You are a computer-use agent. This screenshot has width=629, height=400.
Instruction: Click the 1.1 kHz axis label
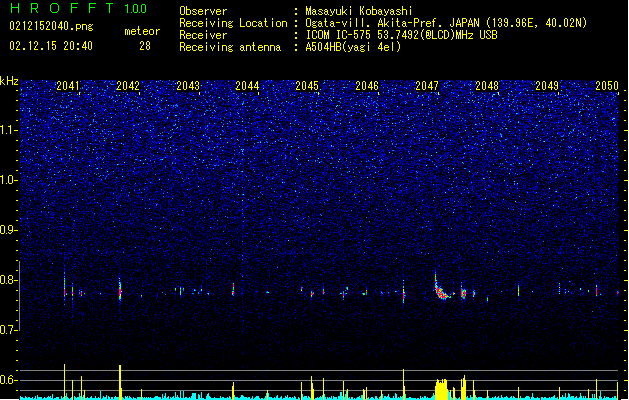point(9,130)
